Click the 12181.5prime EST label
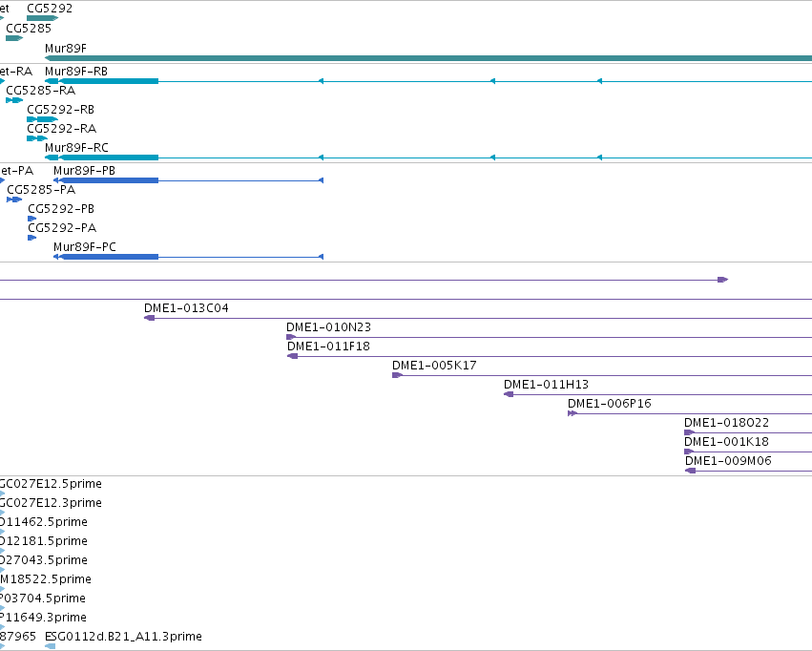Viewport: 812px width, 651px height. tap(46, 541)
